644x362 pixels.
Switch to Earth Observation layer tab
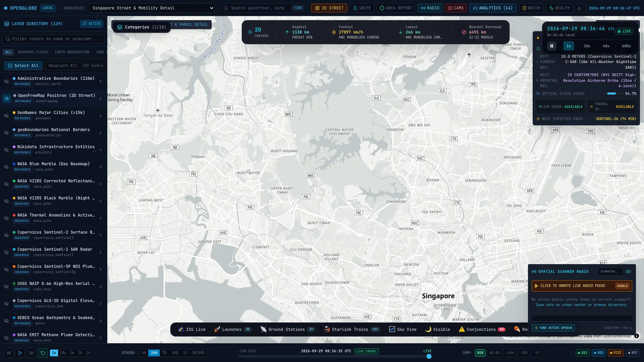(x=72, y=52)
